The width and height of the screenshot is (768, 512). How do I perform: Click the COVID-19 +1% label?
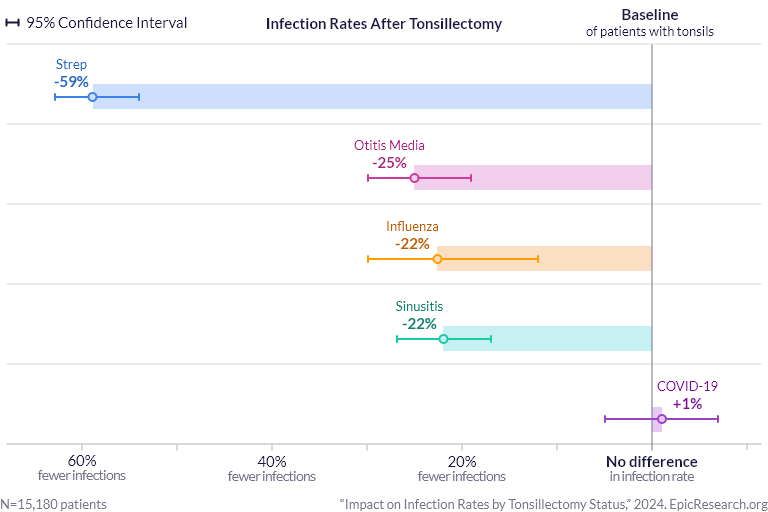pyautogui.click(x=687, y=404)
